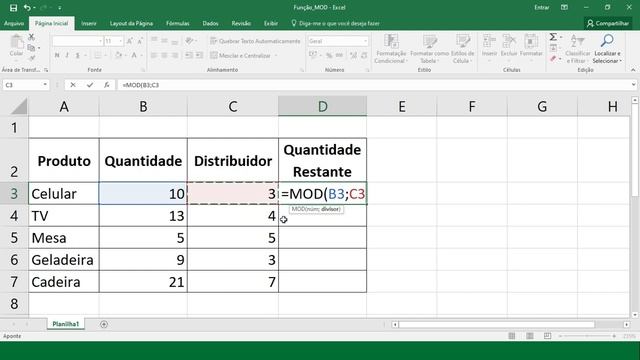This screenshot has height=360, width=640.
Task: Toggle align left in Alinhamento group
Action: pyautogui.click(x=154, y=55)
